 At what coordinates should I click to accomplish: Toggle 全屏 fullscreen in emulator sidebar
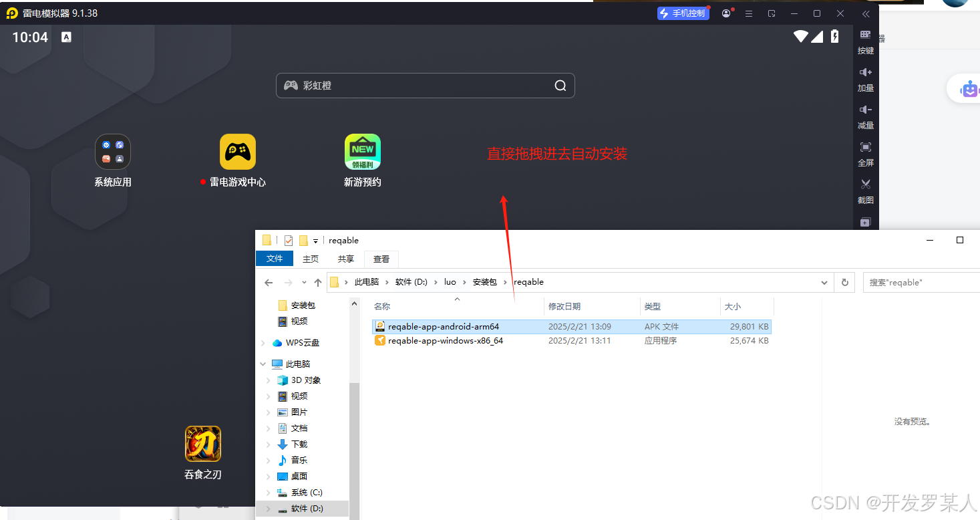tap(866, 154)
